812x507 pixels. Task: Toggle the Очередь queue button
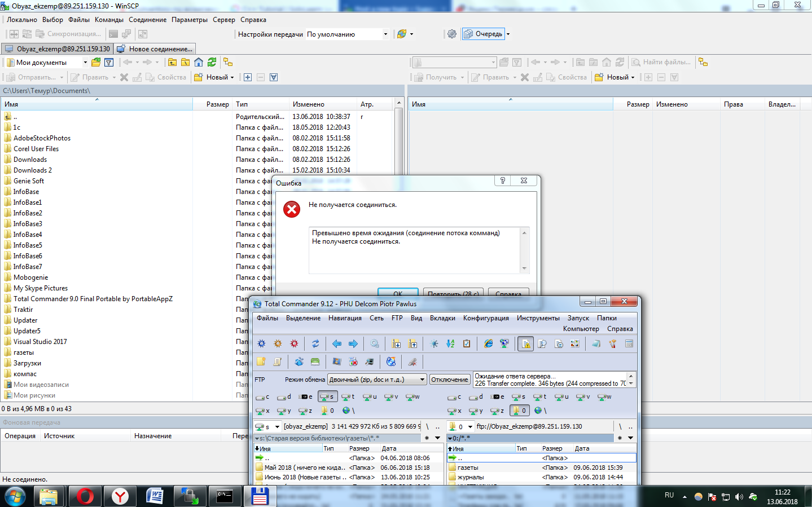click(x=484, y=34)
